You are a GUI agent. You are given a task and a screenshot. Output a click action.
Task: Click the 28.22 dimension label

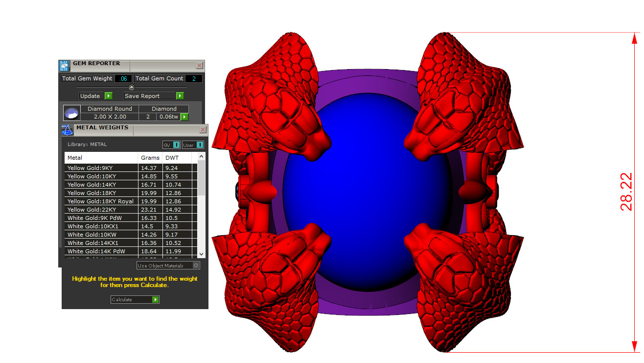point(627,192)
